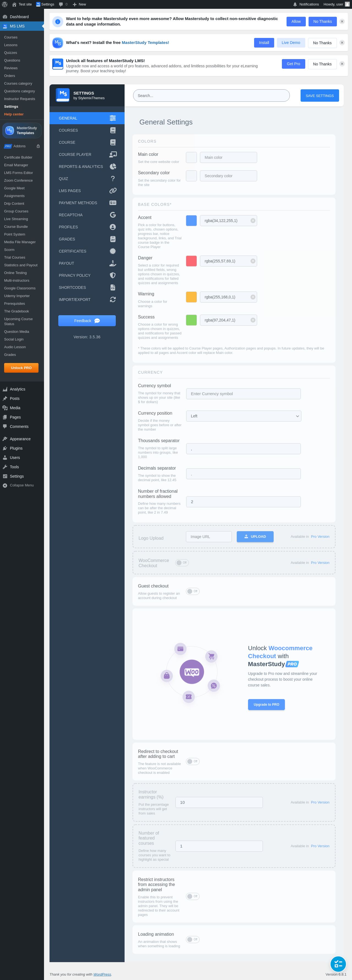The height and width of the screenshot is (980, 352).
Task: Select the Course Player presenter icon
Action: (x=113, y=154)
